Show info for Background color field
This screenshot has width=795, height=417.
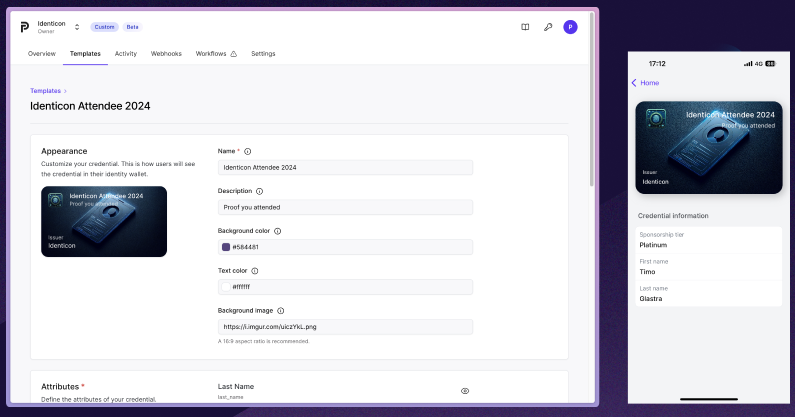click(x=277, y=231)
